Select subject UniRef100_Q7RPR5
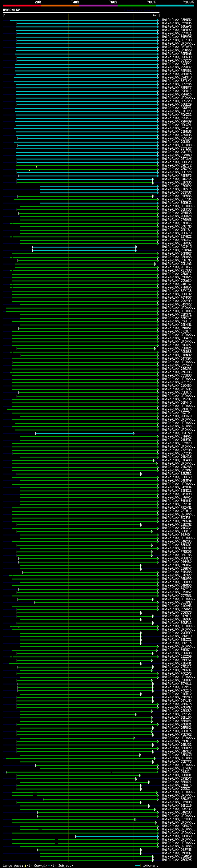This screenshot has width=197, height=868. pos(177,437)
